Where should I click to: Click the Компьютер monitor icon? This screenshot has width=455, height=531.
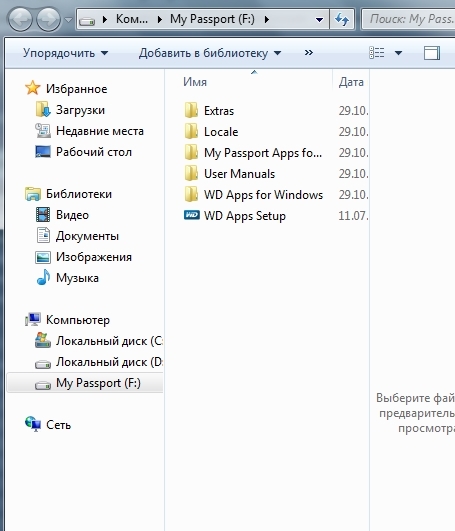pyautogui.click(x=32, y=319)
